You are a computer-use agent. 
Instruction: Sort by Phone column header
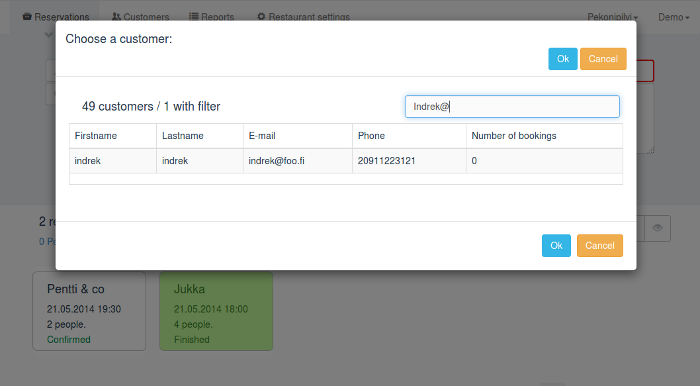point(409,136)
